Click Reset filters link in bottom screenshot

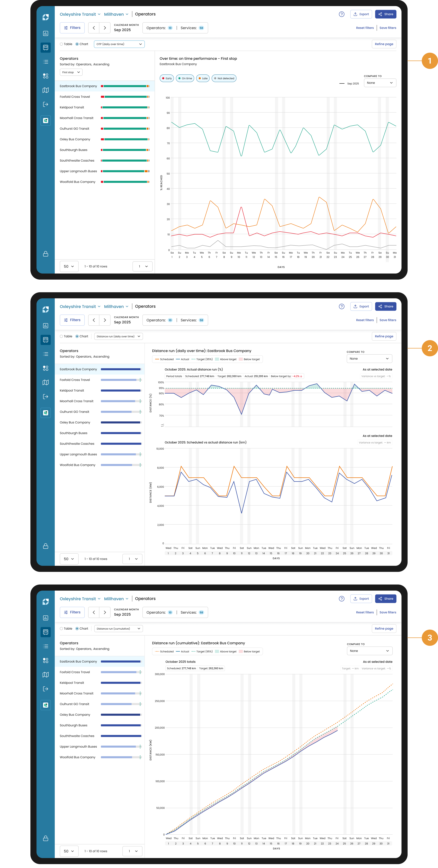(x=364, y=612)
